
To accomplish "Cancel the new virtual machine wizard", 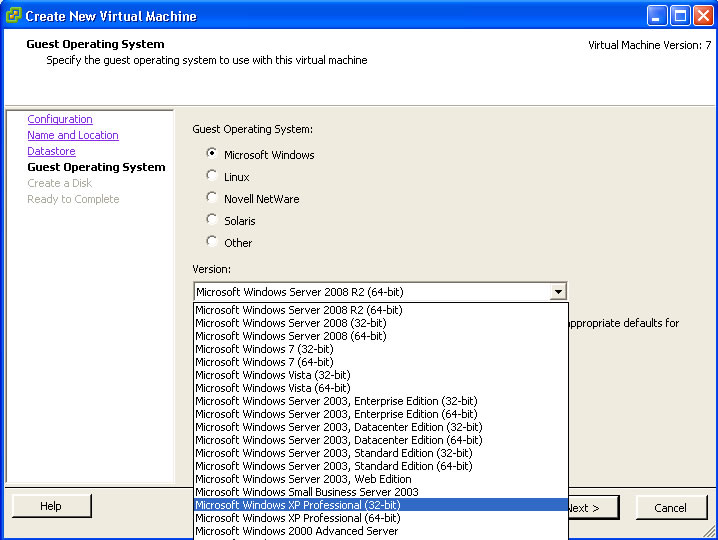I will (x=670, y=507).
